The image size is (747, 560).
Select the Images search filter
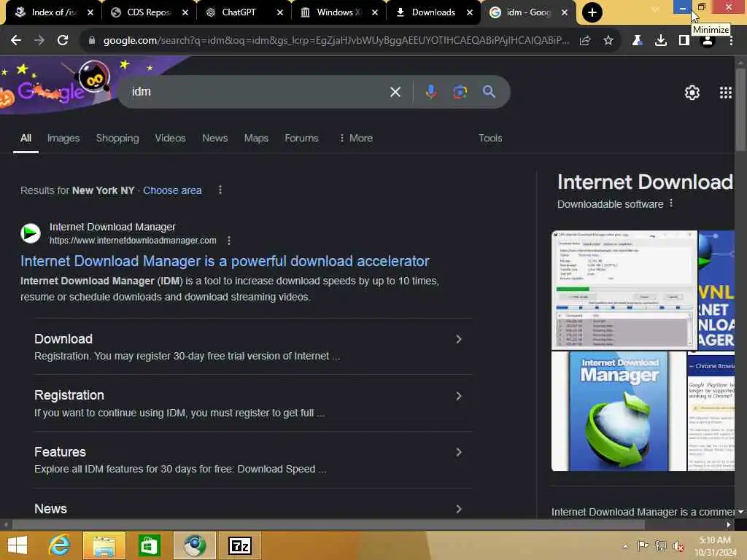coord(63,138)
